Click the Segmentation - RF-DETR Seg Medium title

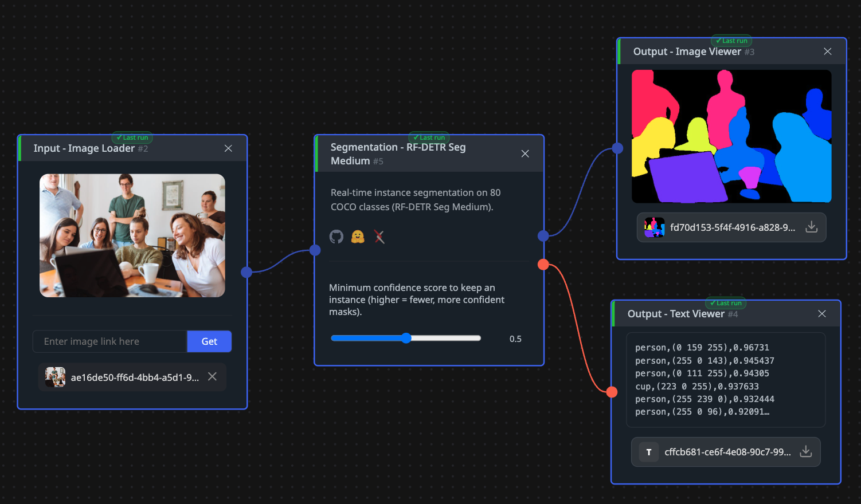tap(398, 154)
